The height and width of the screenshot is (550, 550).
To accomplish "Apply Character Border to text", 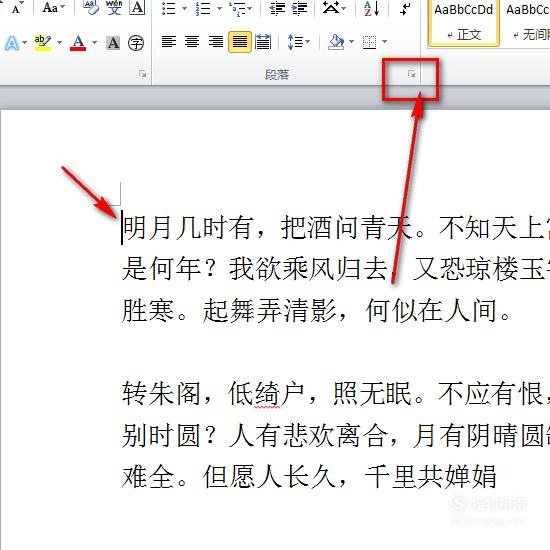I will pyautogui.click(x=137, y=8).
